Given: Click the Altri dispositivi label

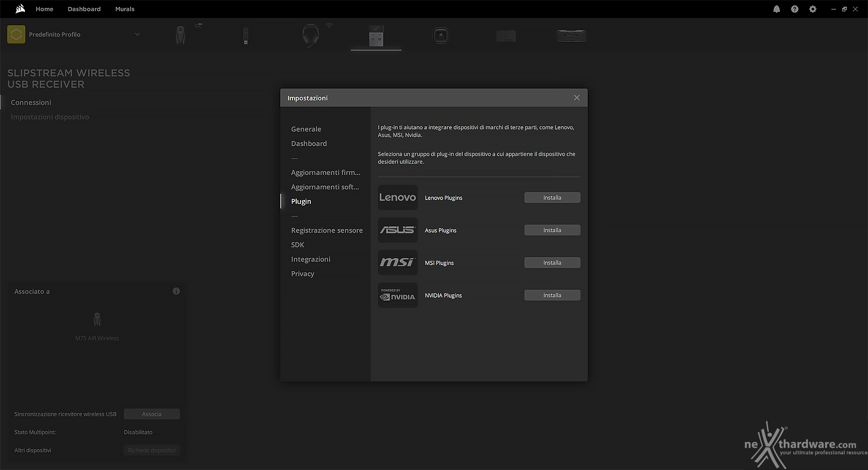Looking at the screenshot, I should pos(33,450).
